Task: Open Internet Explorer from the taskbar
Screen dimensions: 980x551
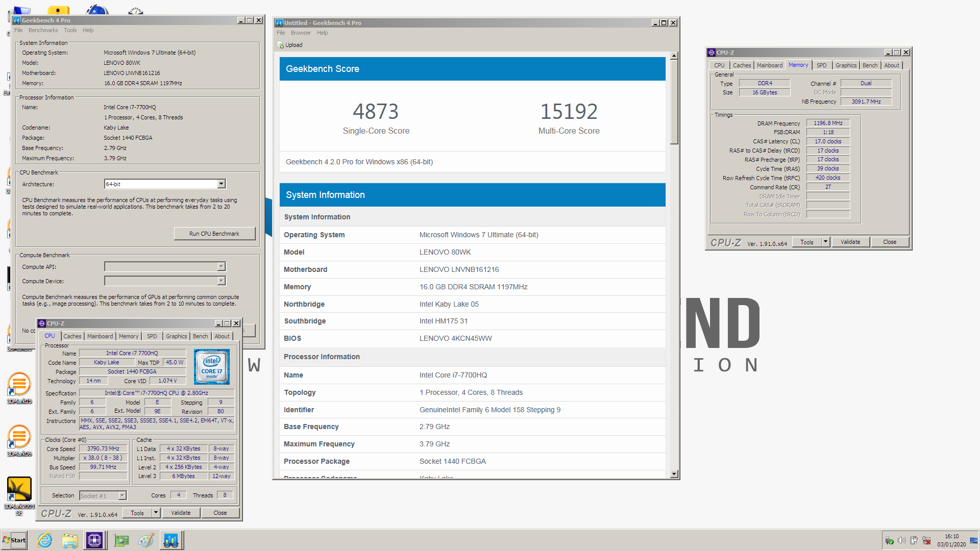Action: [x=45, y=540]
